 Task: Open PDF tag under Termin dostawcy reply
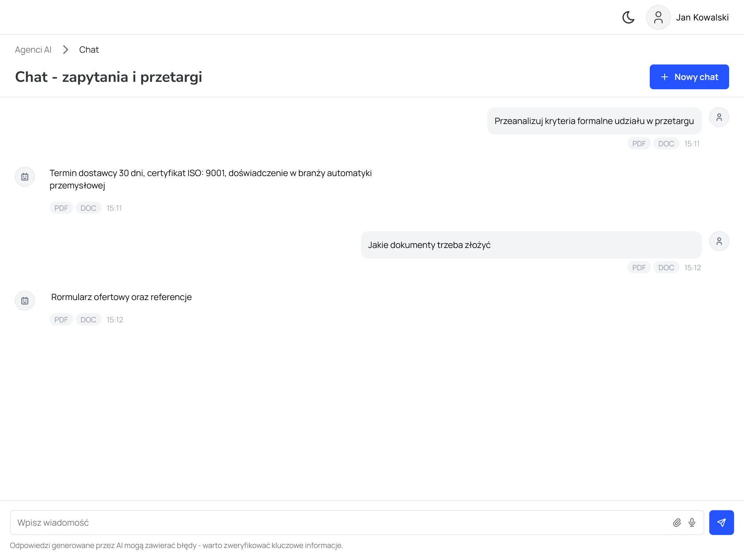[61, 208]
